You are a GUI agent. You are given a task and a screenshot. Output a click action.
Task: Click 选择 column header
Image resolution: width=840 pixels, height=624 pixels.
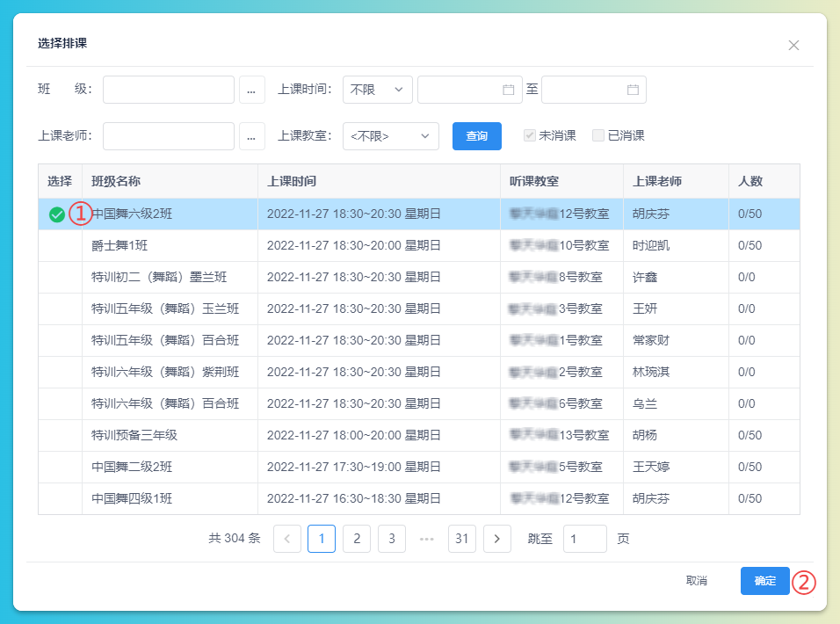click(60, 182)
